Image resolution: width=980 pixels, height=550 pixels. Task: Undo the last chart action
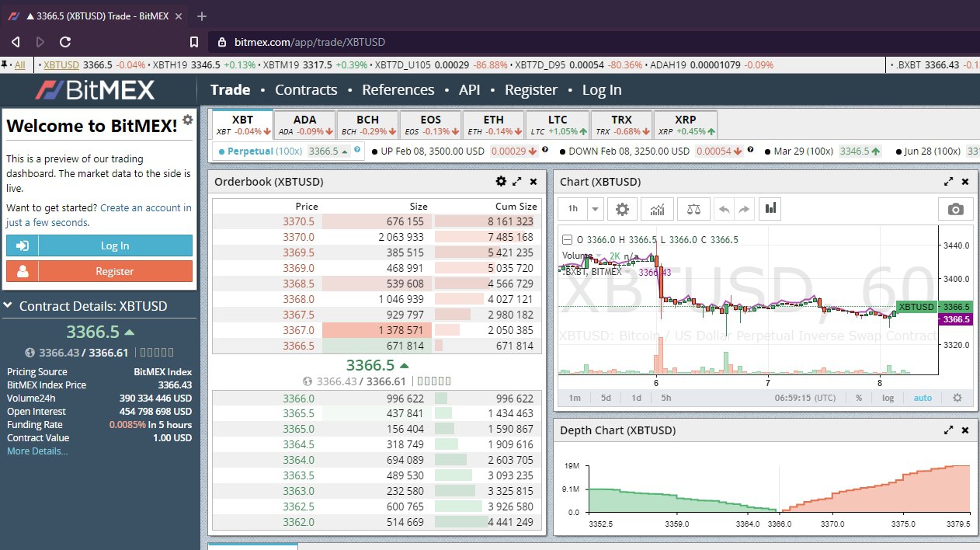coord(724,209)
